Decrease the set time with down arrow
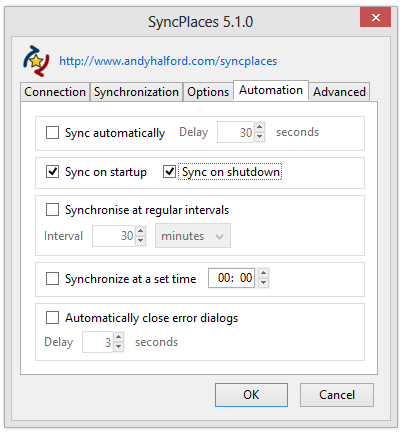Image resolution: width=403 pixels, height=434 pixels. click(263, 283)
